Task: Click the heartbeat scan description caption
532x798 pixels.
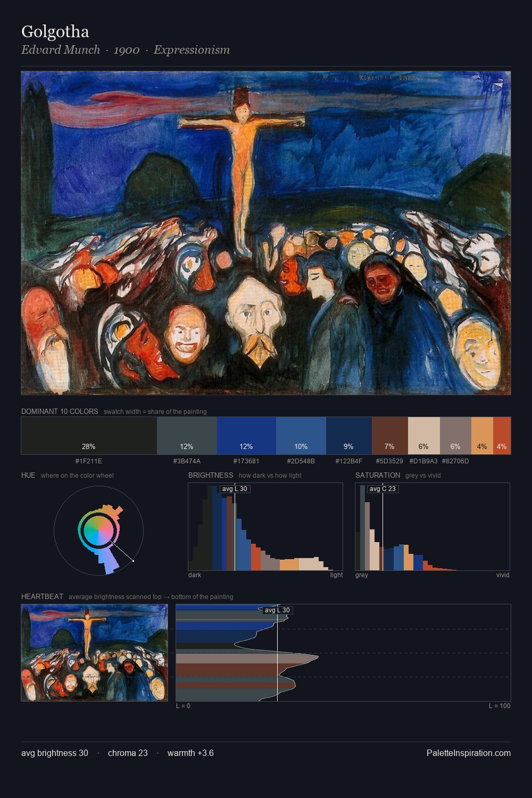Action: [x=151, y=597]
